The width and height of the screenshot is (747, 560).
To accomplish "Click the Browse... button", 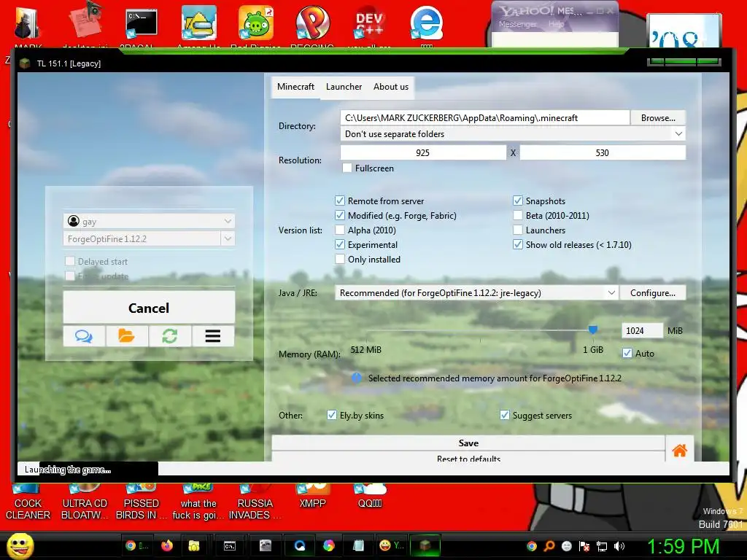I will [x=658, y=118].
